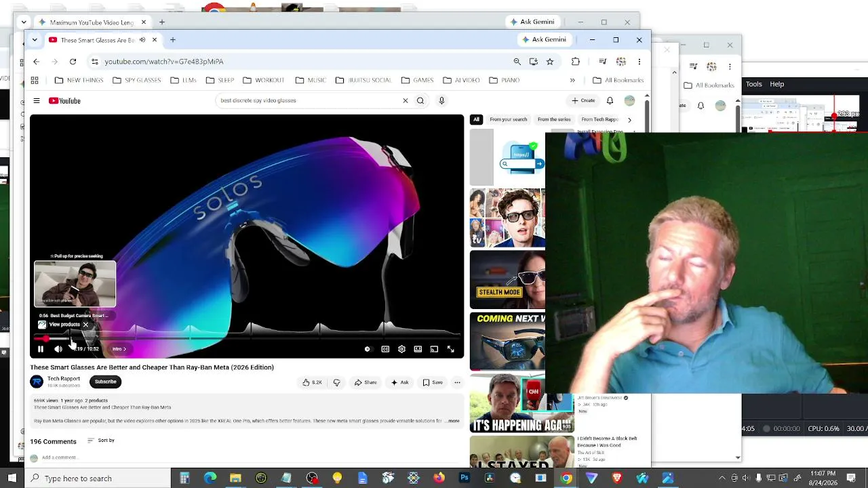The height and width of the screenshot is (488, 868).
Task: Select the All filter chip
Action: [476, 119]
